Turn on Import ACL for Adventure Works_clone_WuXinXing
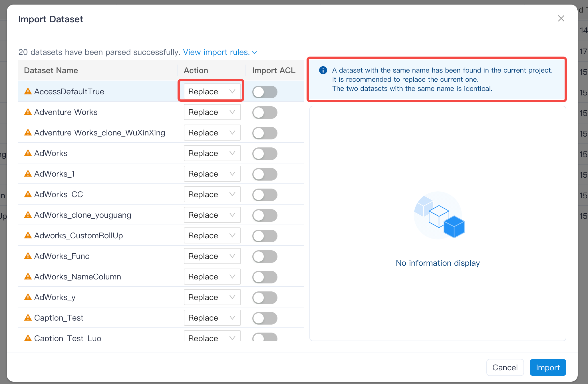Screen dimensions: 588x384 click(x=265, y=133)
